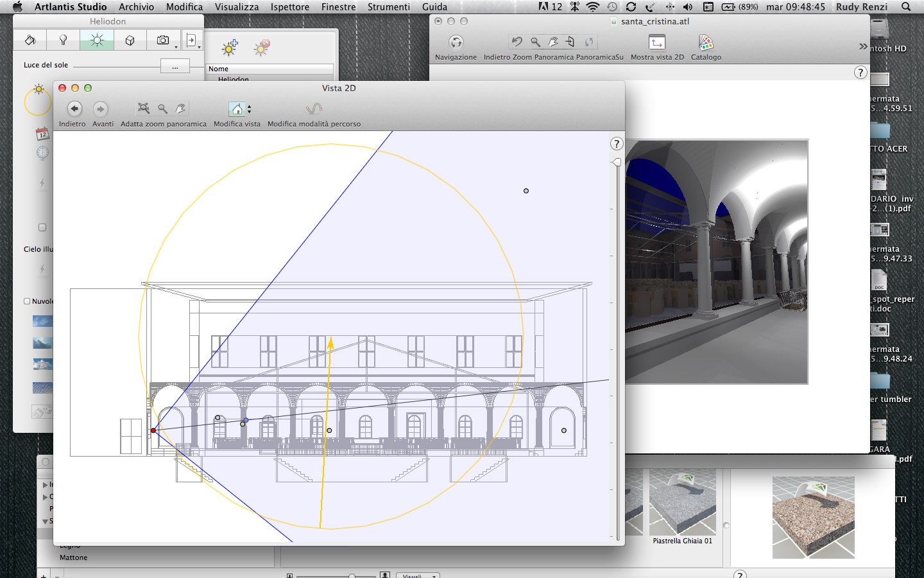Viewport: 924px width, 578px height.
Task: Select the radio button in santa_cristina title bar
Action: pyautogui.click(x=438, y=21)
